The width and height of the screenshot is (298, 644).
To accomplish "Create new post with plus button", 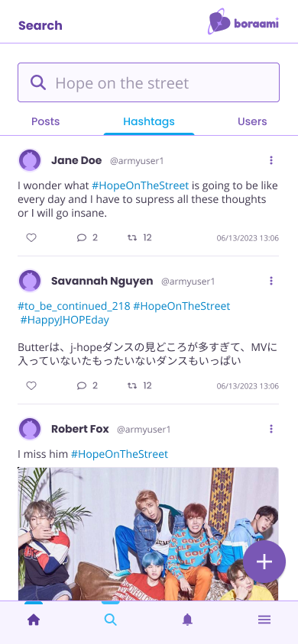I will click(264, 562).
